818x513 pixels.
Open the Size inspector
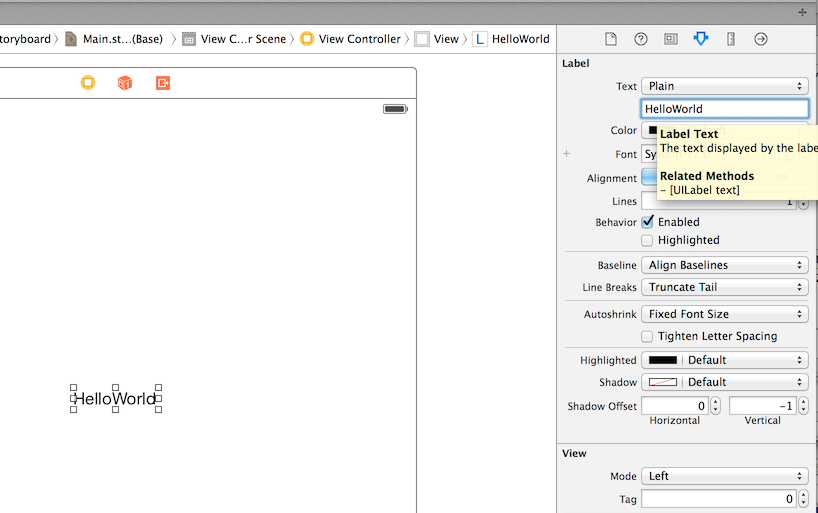731,39
